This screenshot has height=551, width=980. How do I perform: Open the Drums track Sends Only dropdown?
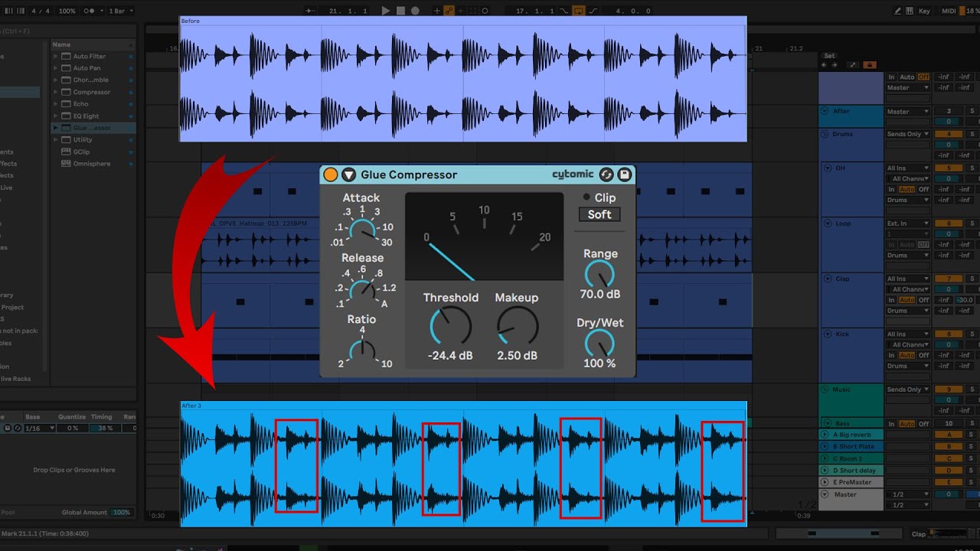tap(908, 134)
